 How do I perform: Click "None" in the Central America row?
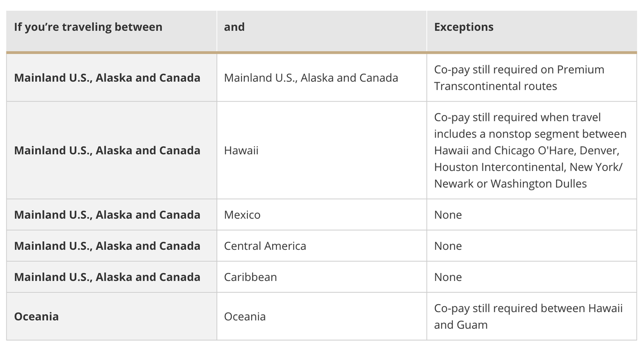[448, 246]
